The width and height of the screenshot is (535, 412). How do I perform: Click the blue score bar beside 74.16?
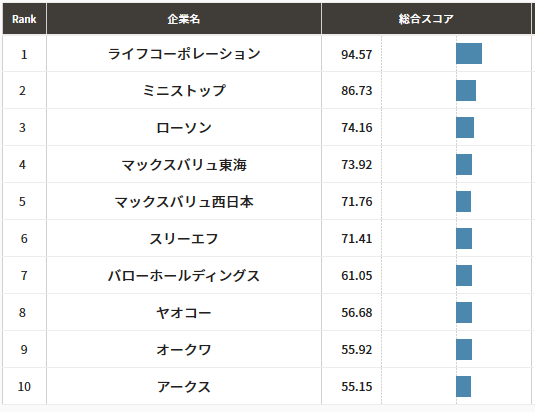[465, 128]
